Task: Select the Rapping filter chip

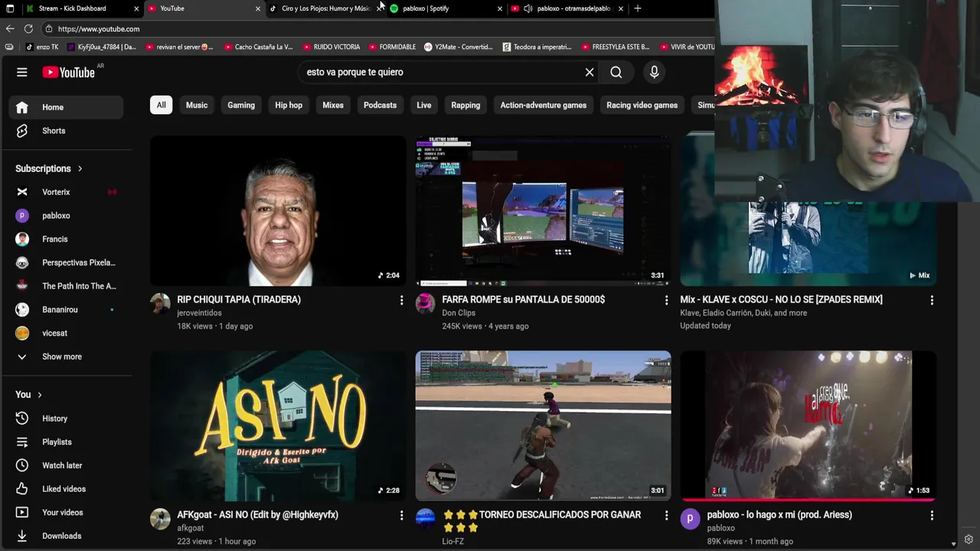Action: pos(465,105)
